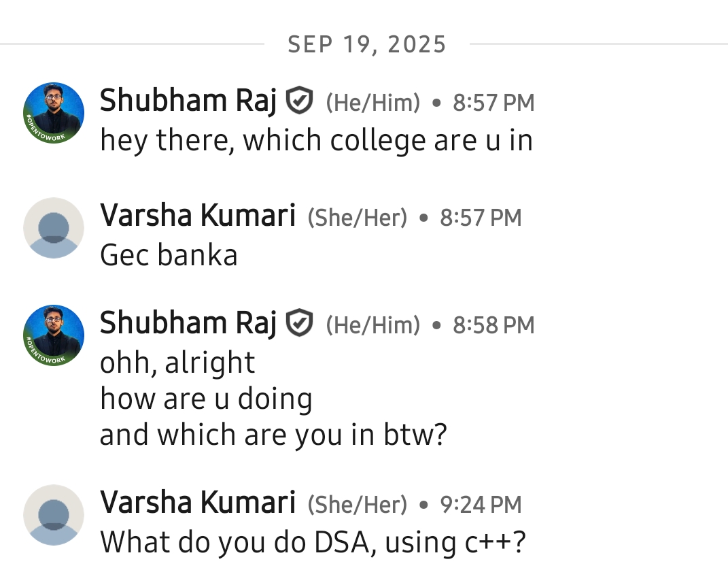Select 'and which are you in btw?' text
Screen dimensions: 728x583
point(273,435)
